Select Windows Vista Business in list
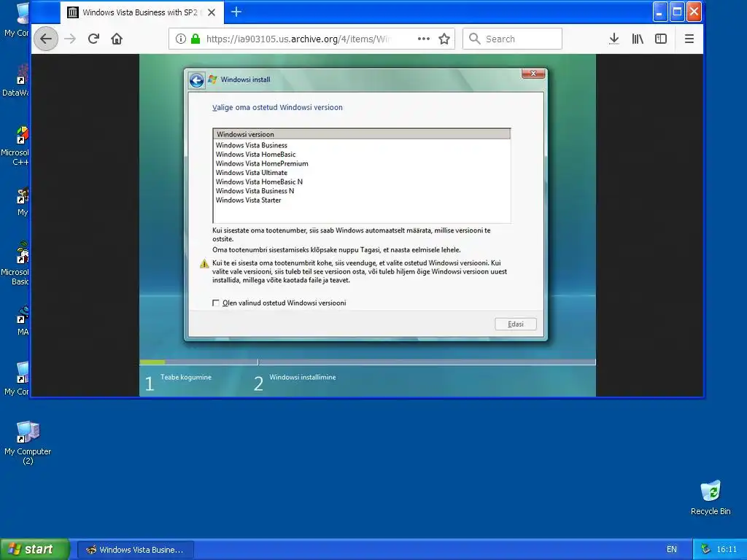Image resolution: width=747 pixels, height=560 pixels. click(362, 145)
